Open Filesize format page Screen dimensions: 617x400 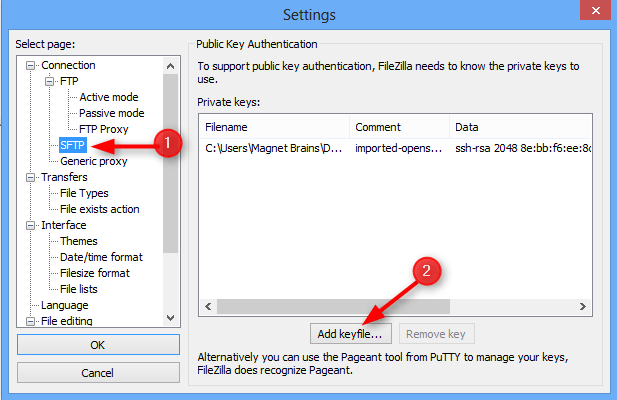[95, 273]
